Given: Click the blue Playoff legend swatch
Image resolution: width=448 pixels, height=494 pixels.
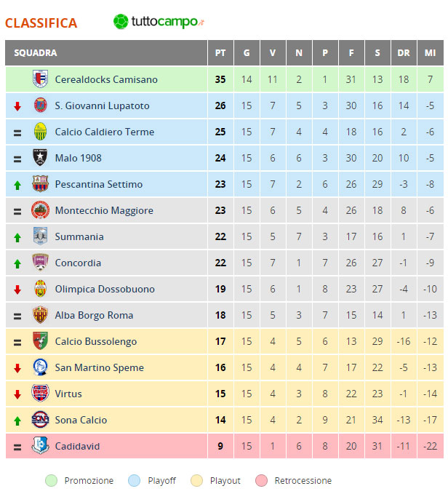Looking at the screenshot, I should click(x=134, y=481).
